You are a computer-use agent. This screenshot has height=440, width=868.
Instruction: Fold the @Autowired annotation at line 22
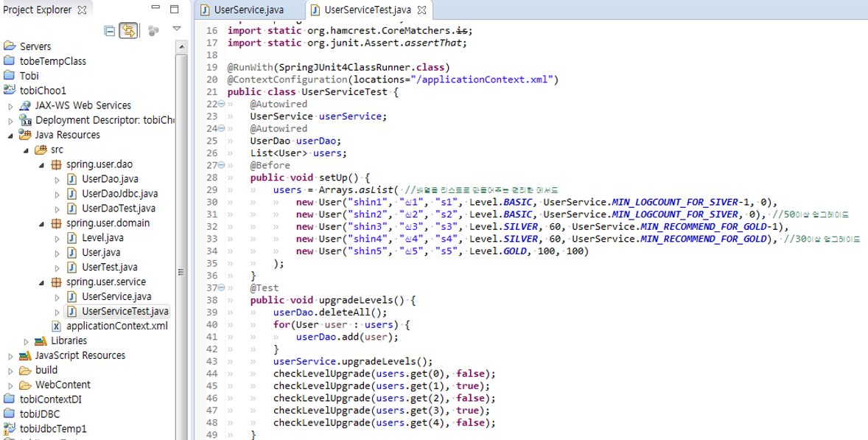pos(222,103)
